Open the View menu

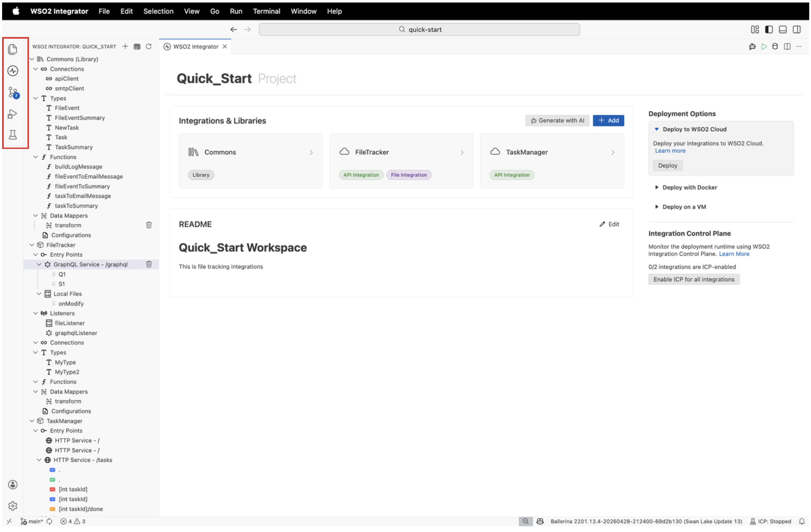(192, 11)
